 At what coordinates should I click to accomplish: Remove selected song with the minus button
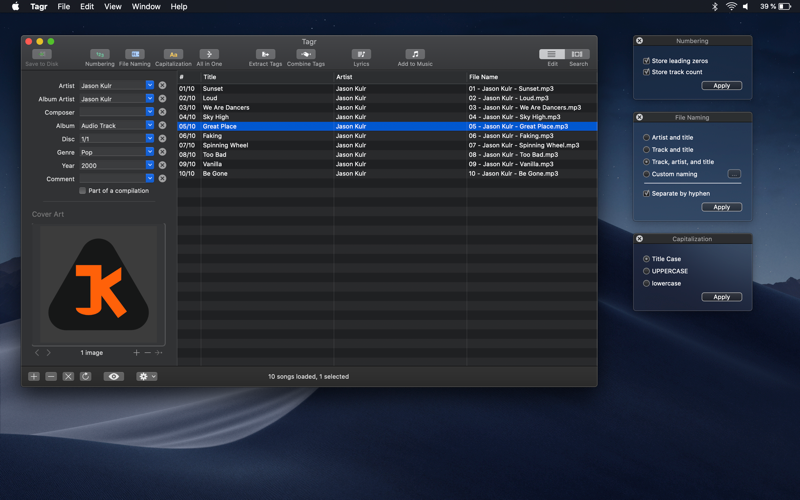pos(51,376)
